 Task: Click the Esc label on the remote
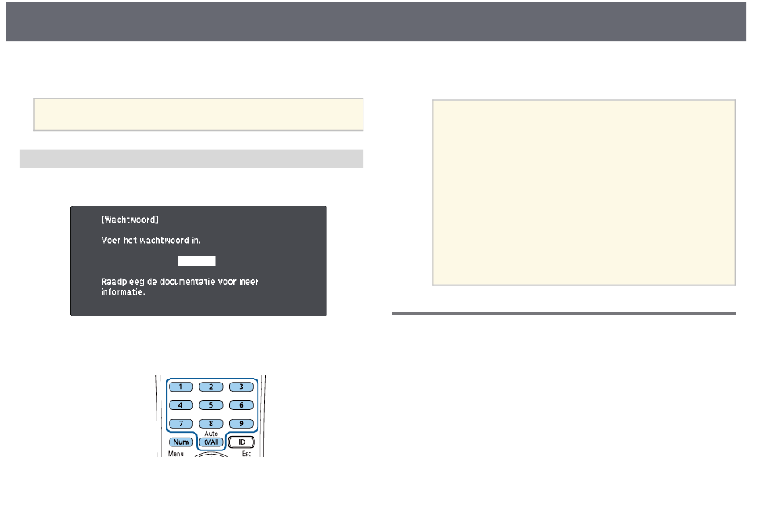point(246,454)
